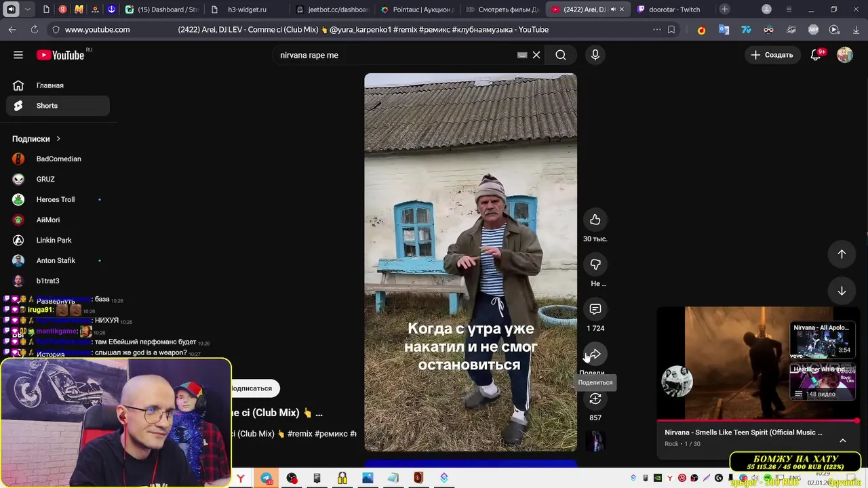Open b1trat3 subscription channel

point(58,281)
